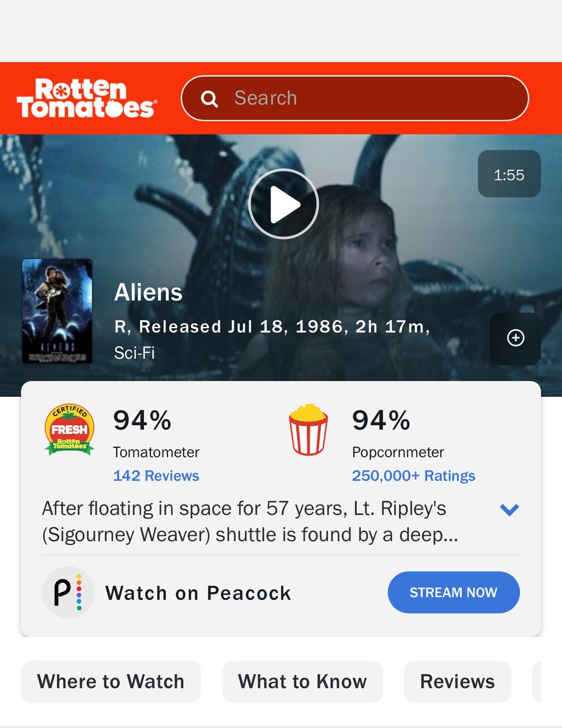Screen dimensions: 562x728
Task: Select the Reviews tab
Action: (458, 681)
